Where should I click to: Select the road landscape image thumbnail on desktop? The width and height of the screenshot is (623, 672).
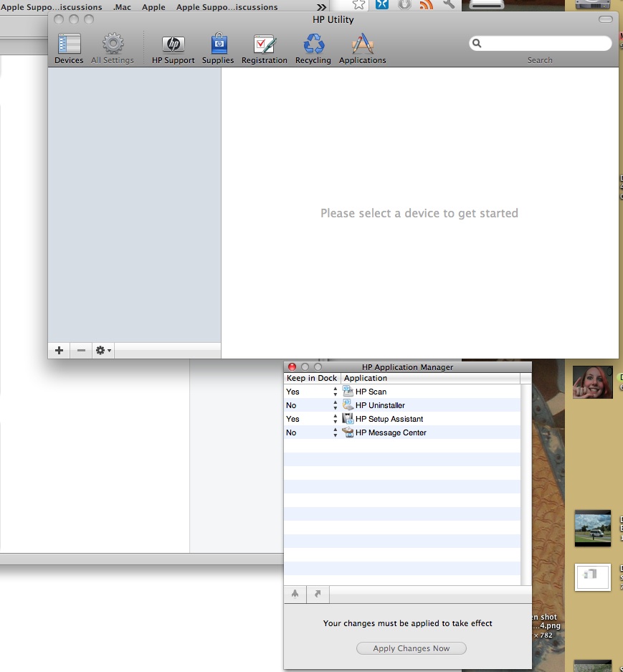(x=593, y=529)
